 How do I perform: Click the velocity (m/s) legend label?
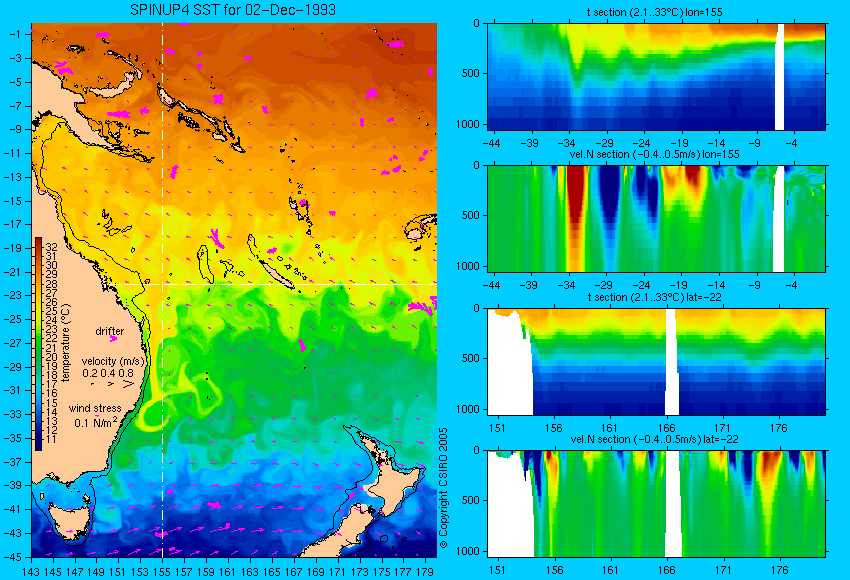tap(113, 361)
